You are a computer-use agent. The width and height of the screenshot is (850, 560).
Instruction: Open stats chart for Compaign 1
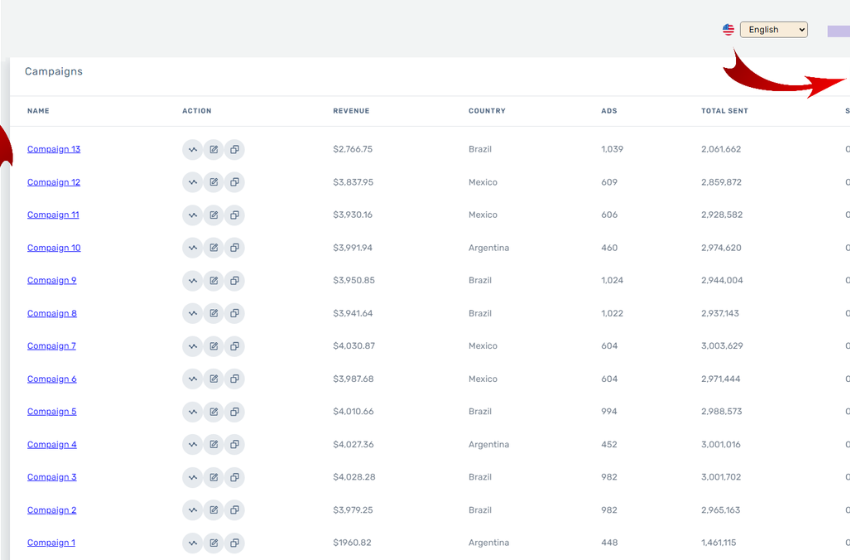192,543
